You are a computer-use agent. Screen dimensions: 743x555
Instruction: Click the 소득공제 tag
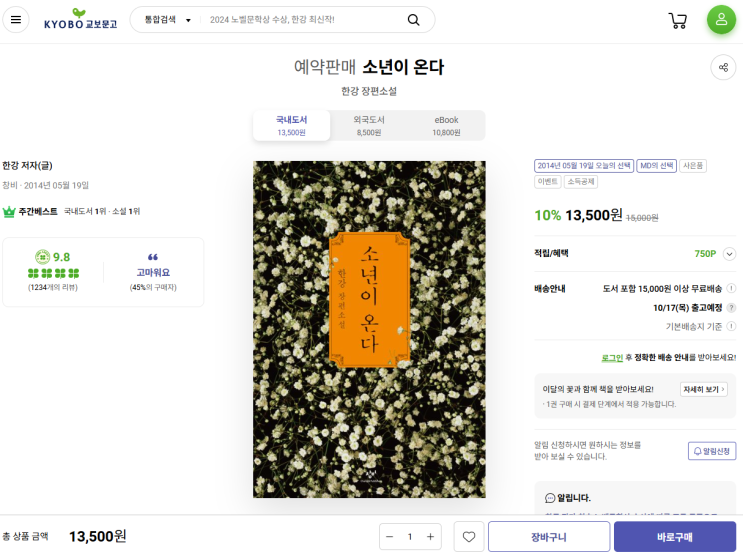coord(580,182)
